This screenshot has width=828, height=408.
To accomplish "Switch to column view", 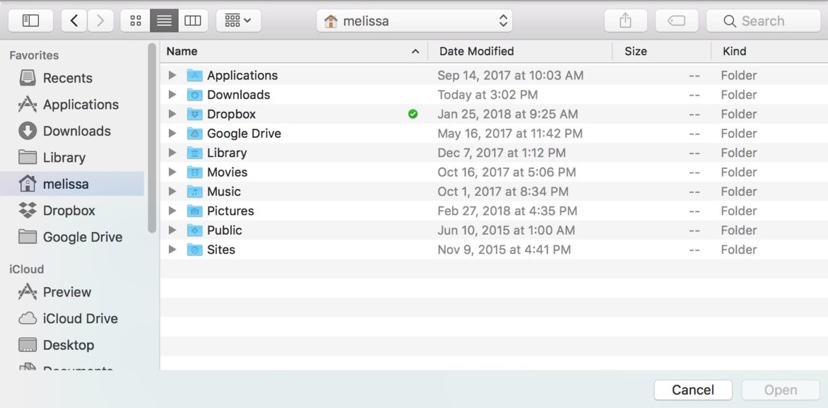I will [x=193, y=20].
